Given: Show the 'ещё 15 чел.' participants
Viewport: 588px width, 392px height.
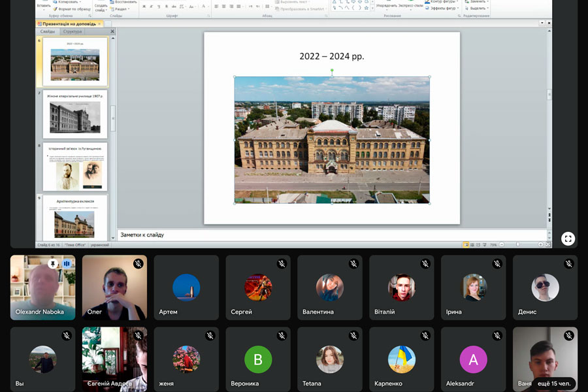Looking at the screenshot, I should (555, 383).
